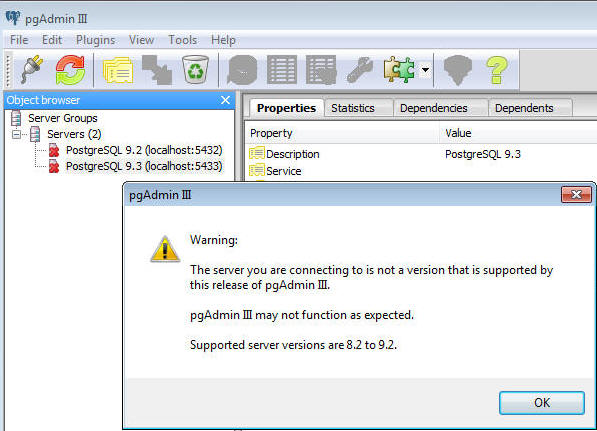This screenshot has width=597, height=431.
Task: Click OK in the warning dialog
Action: pos(542,403)
